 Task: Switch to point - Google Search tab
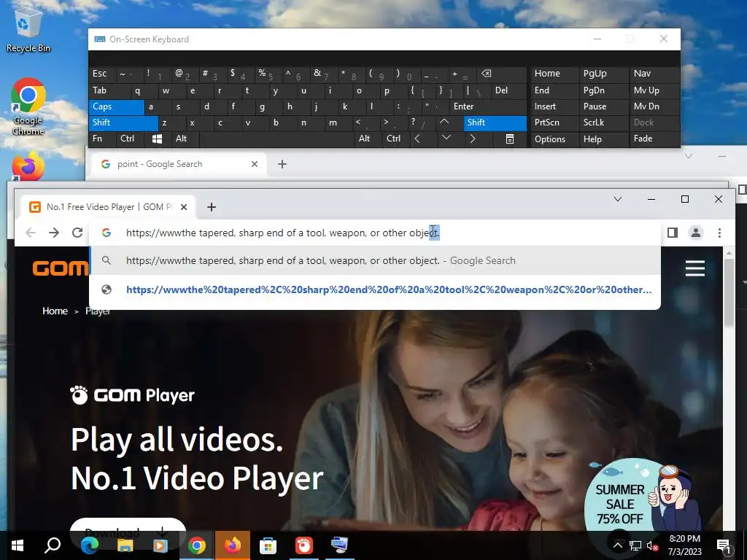pos(177,164)
